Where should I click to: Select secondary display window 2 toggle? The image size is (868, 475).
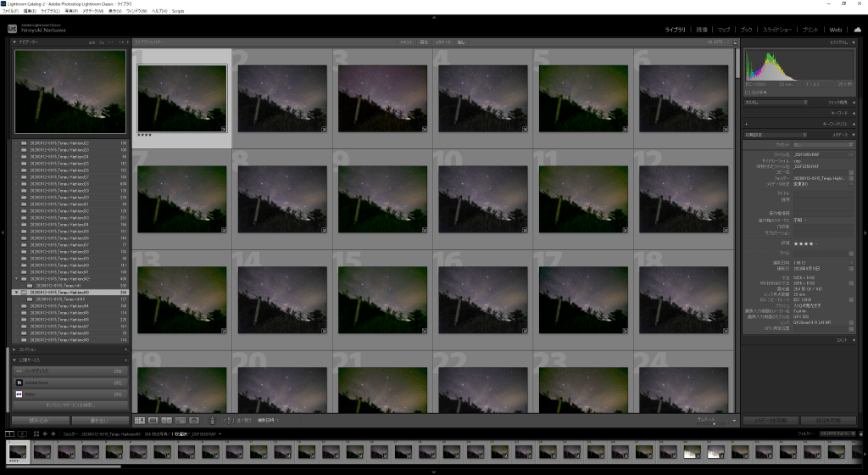coord(23,433)
